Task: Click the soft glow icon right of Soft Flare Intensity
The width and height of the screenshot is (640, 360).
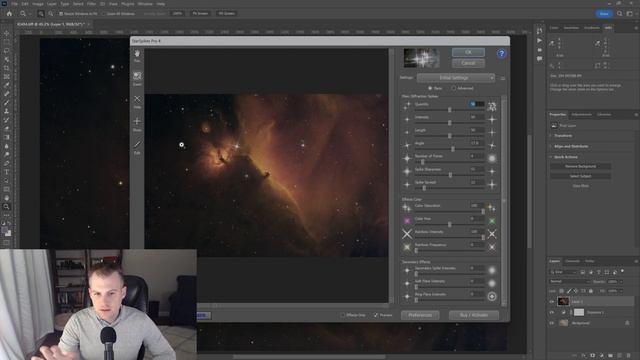Action: click(x=492, y=283)
